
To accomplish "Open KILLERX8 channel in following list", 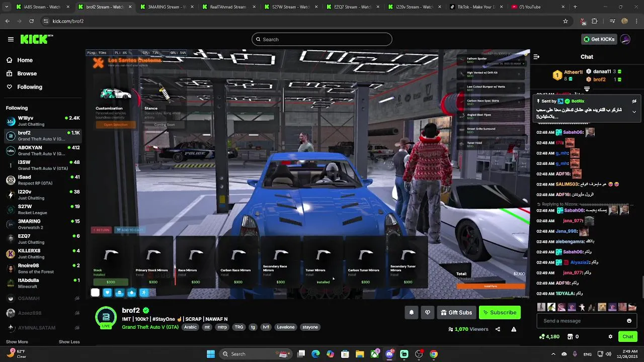I will [43, 253].
